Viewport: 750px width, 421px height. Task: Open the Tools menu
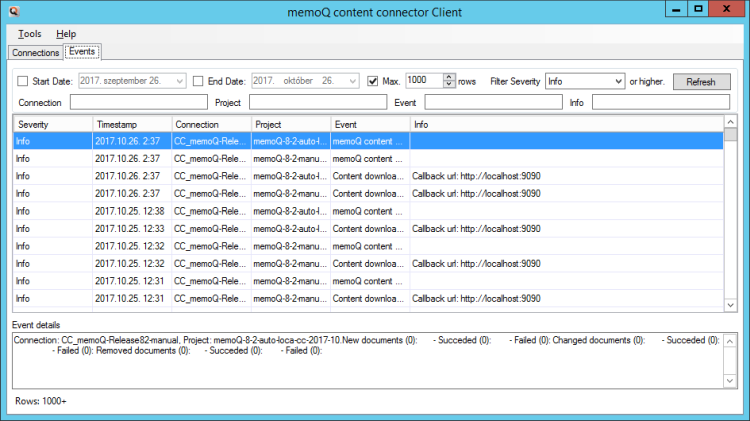30,34
